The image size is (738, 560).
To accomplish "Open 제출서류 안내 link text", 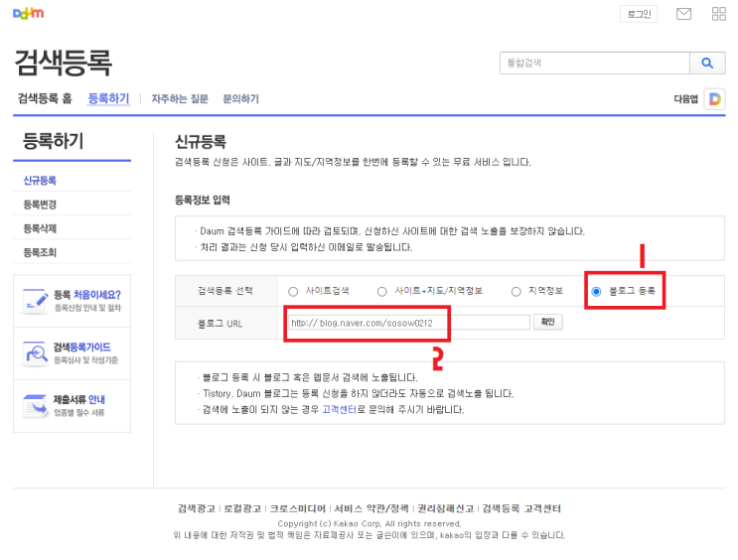I will 79,399.
